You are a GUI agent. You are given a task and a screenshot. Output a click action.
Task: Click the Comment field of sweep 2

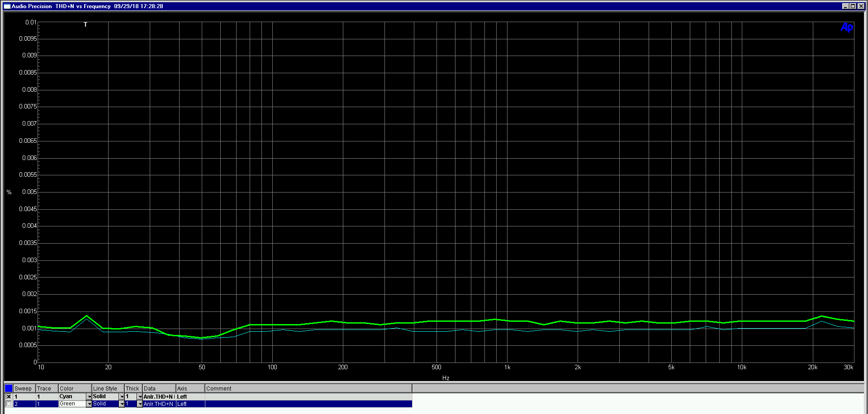(308, 404)
